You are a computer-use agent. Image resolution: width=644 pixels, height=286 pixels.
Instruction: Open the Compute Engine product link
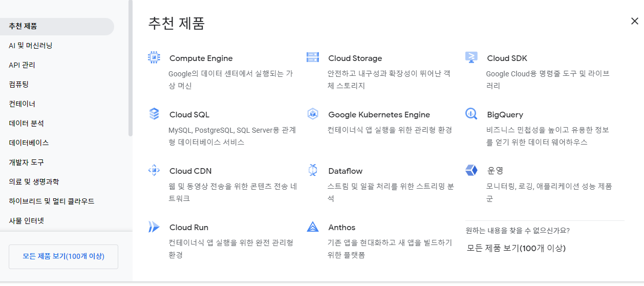click(x=201, y=58)
